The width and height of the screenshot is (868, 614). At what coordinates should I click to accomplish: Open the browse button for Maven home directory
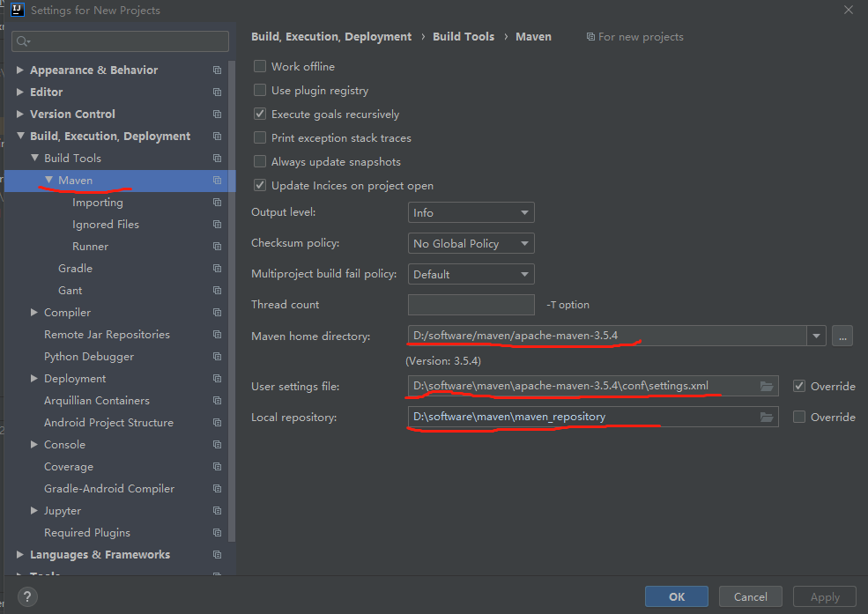842,336
